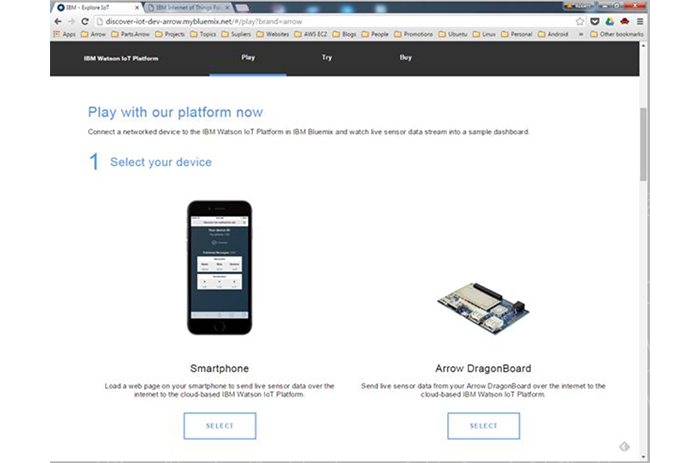The height and width of the screenshot is (463, 700).
Task: Switch to the IBM Internet of Things tab
Action: click(188, 8)
